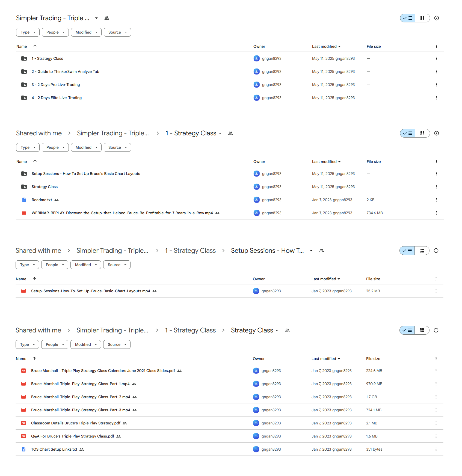Click '734.6 MB' file size value

(x=375, y=213)
